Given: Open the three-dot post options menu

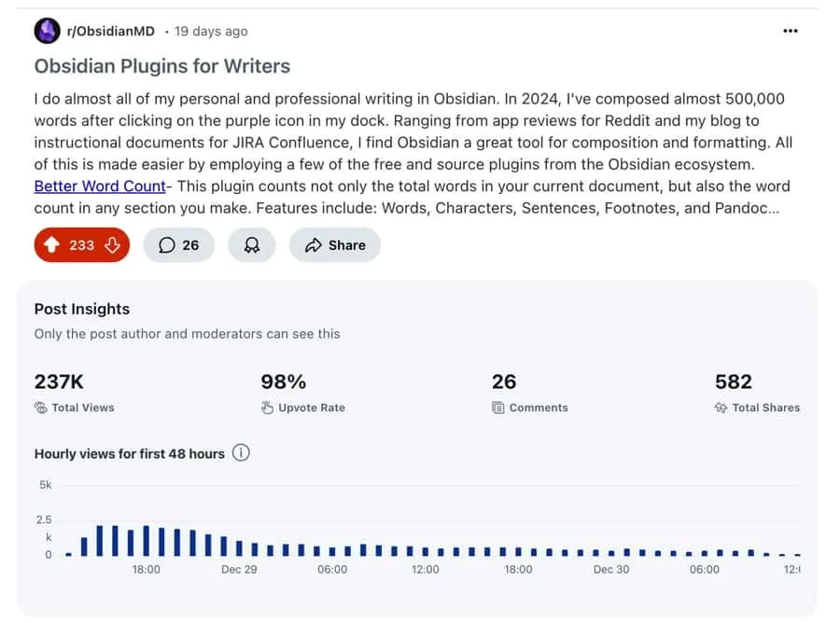Looking at the screenshot, I should [x=791, y=31].
